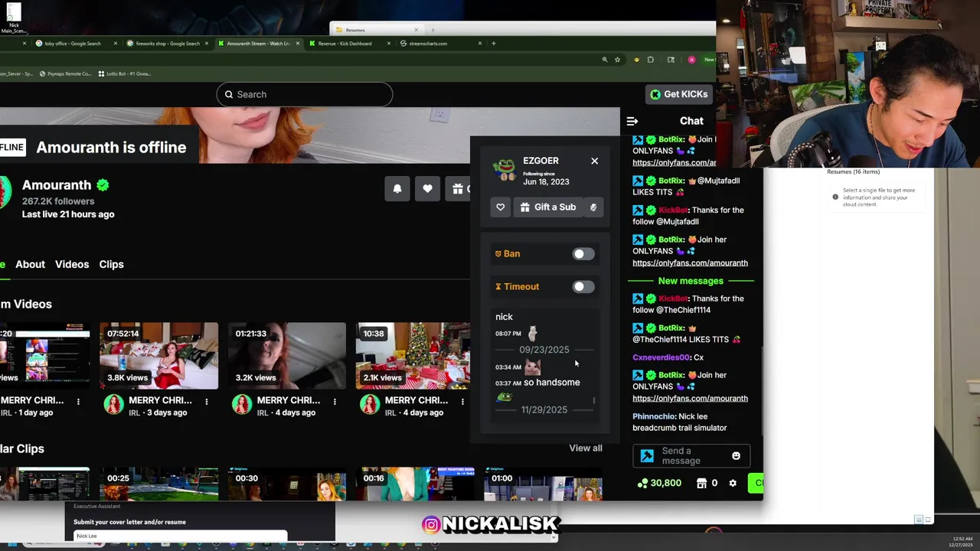Close the Resumes File Explorer tab

[x=416, y=30]
